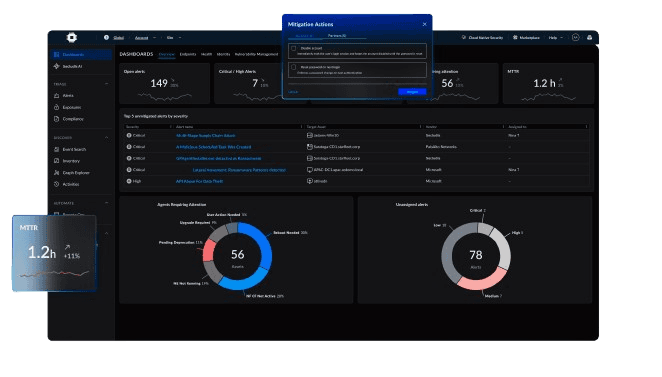The height and width of the screenshot is (377, 662).
Task: Click severity icon in API Abuse row
Action: 129,181
